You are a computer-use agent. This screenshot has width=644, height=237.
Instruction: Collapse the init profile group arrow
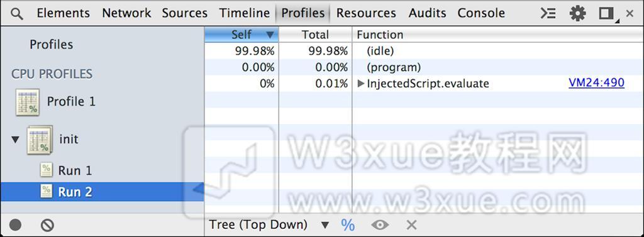tap(15, 140)
